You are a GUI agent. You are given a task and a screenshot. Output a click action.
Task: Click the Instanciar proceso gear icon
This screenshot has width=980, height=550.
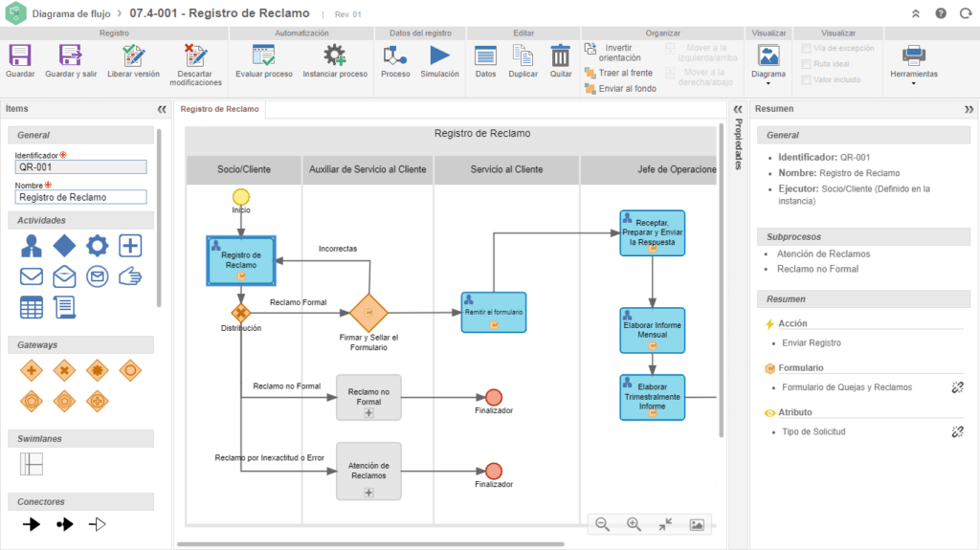[x=334, y=56]
